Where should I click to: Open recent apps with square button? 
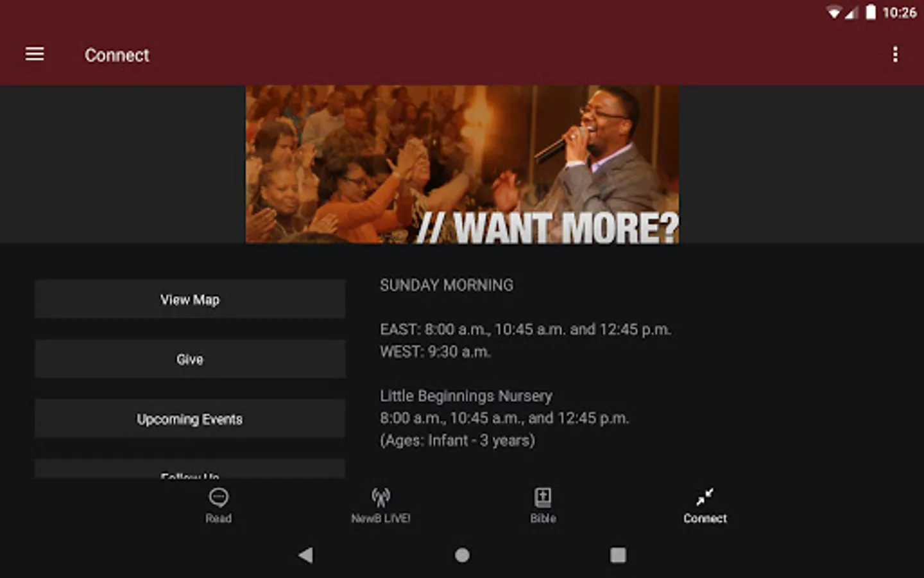(x=618, y=555)
